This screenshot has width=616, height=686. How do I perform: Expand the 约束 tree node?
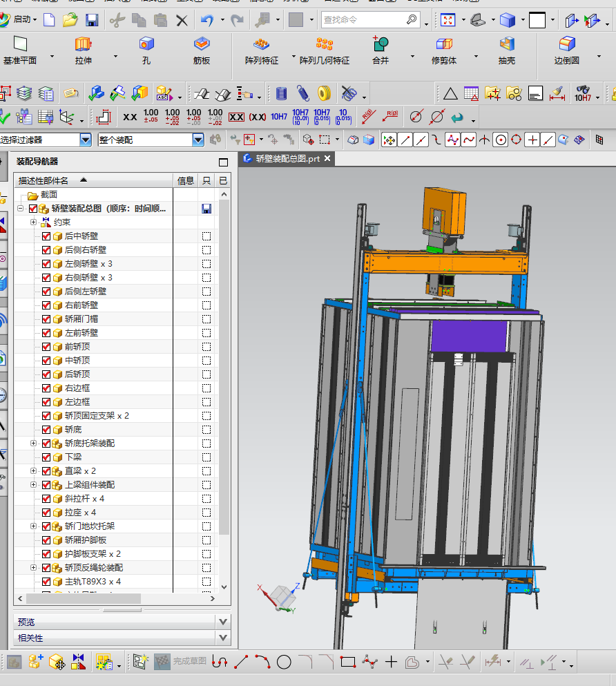(x=33, y=222)
